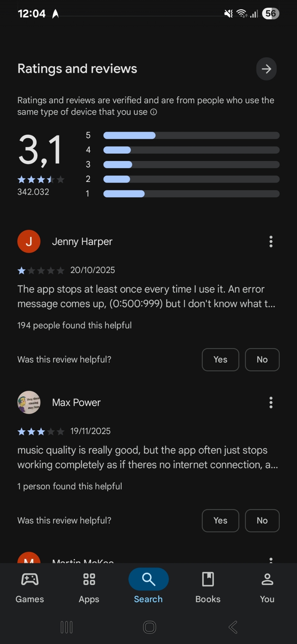Choose Yes for Max Power's review
The width and height of the screenshot is (297, 644).
pyautogui.click(x=220, y=521)
